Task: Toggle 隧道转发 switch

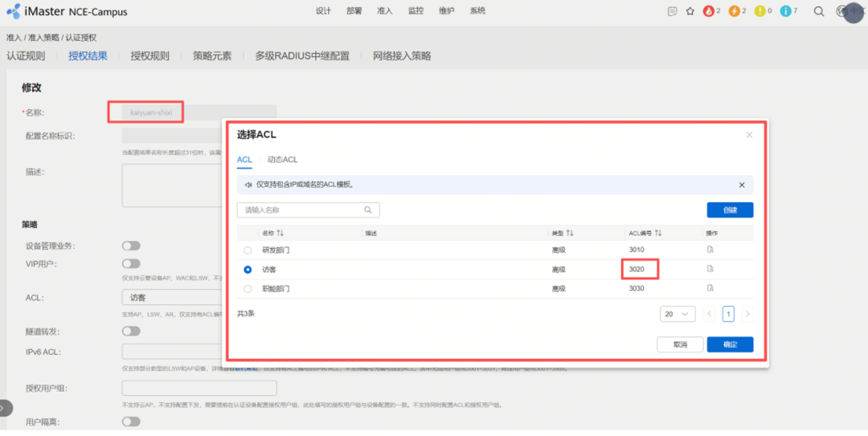Action: (x=131, y=331)
